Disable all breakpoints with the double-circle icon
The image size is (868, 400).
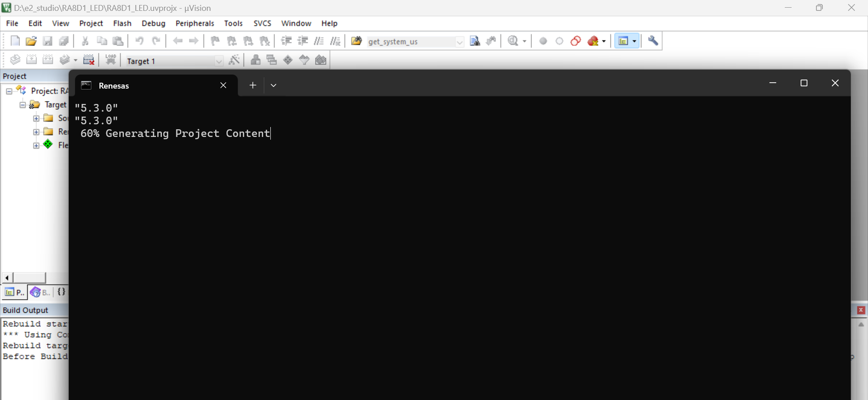pyautogui.click(x=576, y=41)
